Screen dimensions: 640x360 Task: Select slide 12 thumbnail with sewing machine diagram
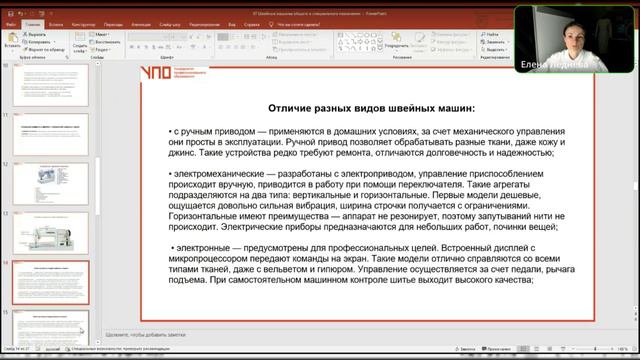51,184
